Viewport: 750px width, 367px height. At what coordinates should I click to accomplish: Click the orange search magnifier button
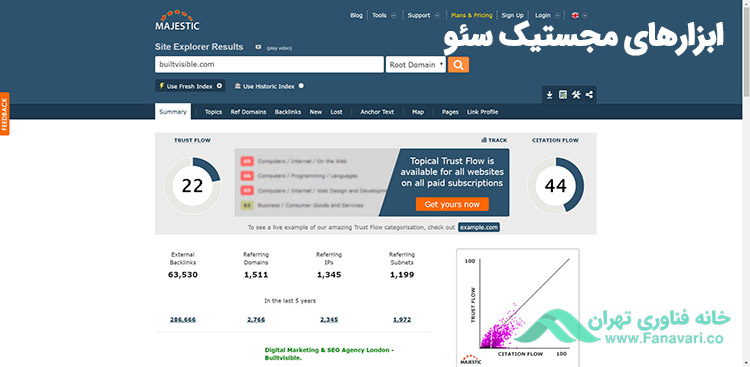[458, 65]
